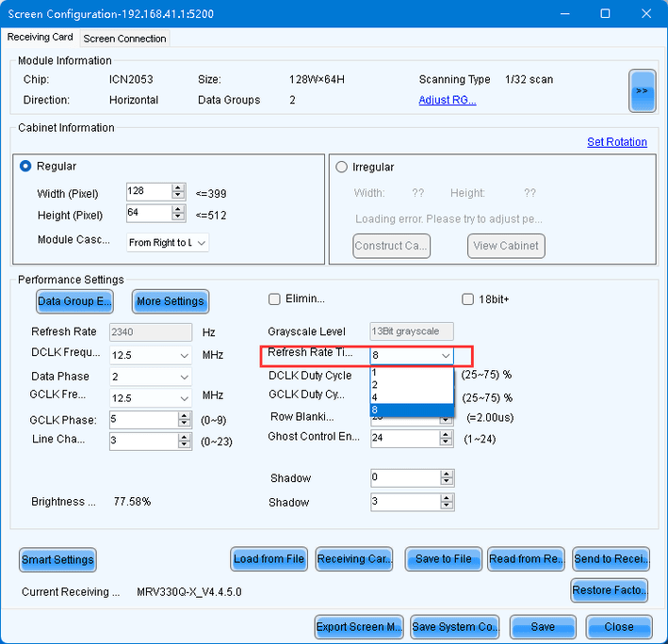Click the Close button at bottom
The image size is (668, 644).
point(619,627)
